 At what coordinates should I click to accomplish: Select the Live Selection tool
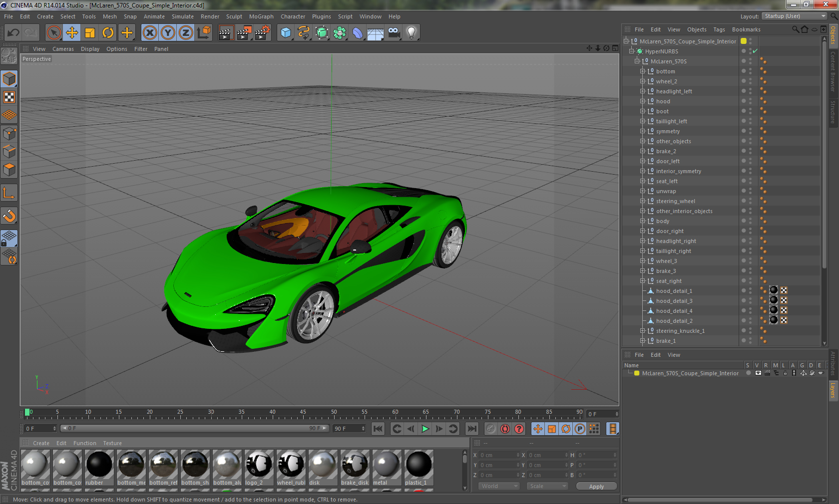pos(53,33)
